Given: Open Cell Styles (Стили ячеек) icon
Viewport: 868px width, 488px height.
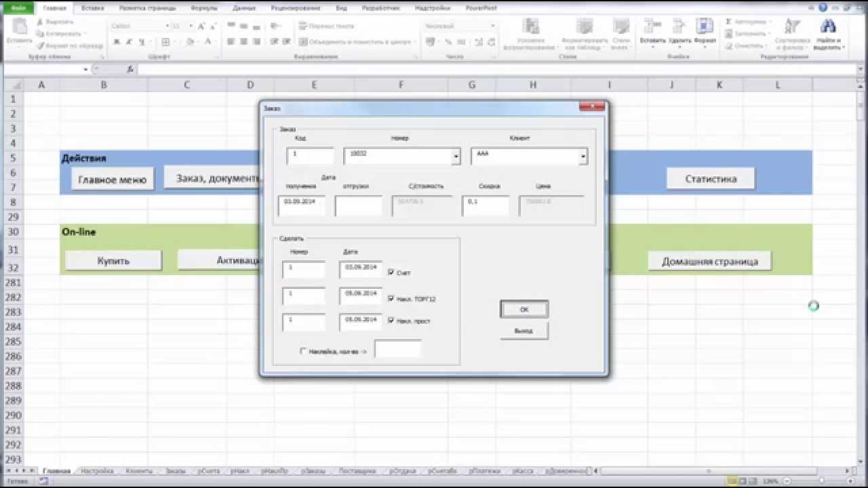Looking at the screenshot, I should pyautogui.click(x=620, y=26).
